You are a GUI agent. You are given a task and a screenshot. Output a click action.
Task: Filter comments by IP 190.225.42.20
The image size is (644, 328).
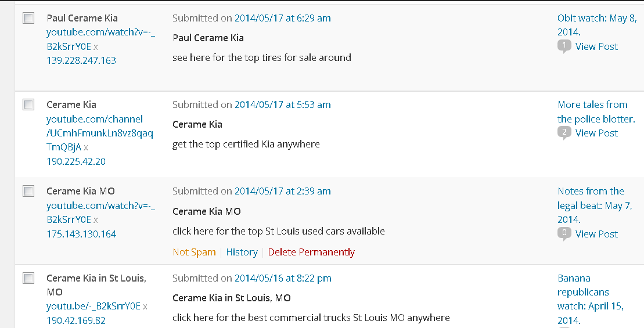click(76, 161)
